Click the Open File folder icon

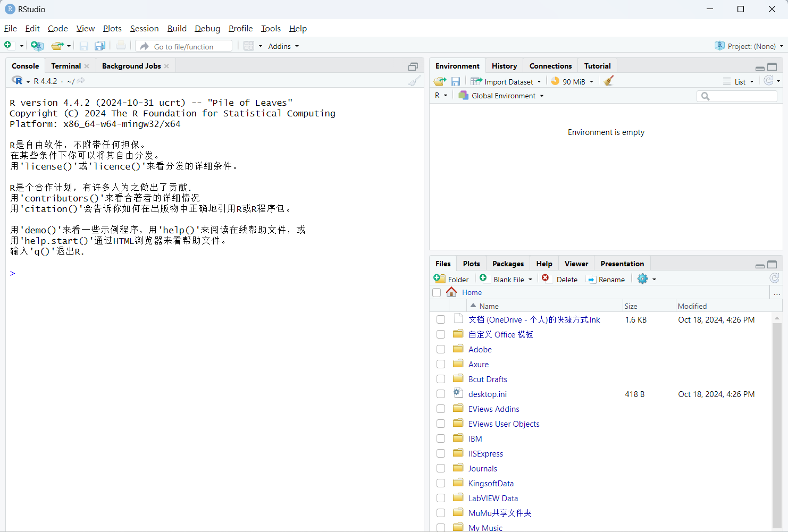57,46
